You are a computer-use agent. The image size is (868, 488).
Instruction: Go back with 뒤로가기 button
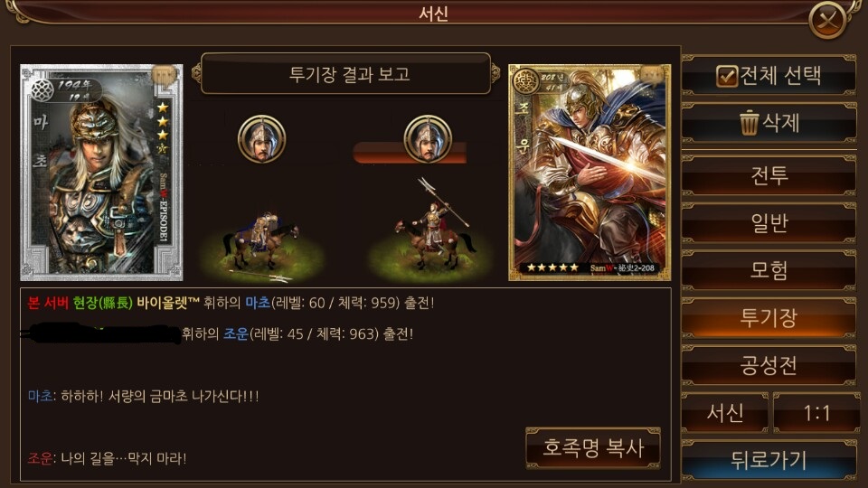tap(769, 460)
